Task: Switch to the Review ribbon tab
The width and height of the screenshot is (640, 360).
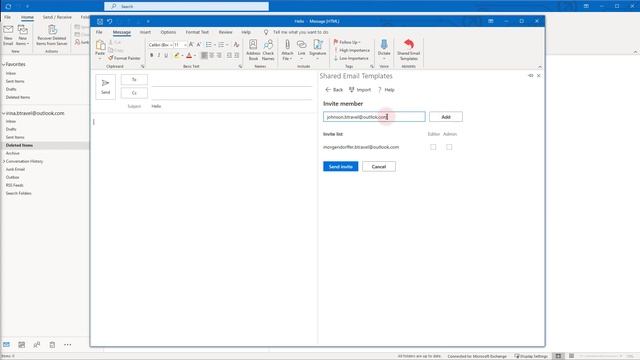Action: pyautogui.click(x=225, y=32)
